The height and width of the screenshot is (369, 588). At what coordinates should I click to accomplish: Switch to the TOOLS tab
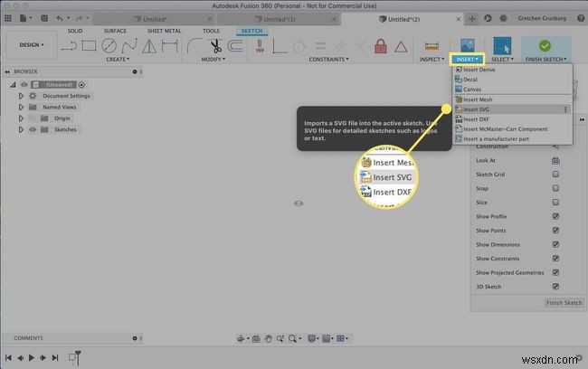click(x=211, y=31)
